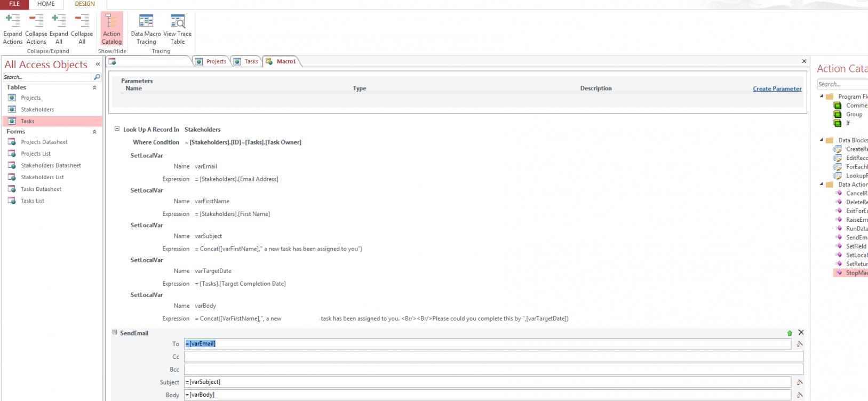Select the Tasks table in navigation pane

52,121
